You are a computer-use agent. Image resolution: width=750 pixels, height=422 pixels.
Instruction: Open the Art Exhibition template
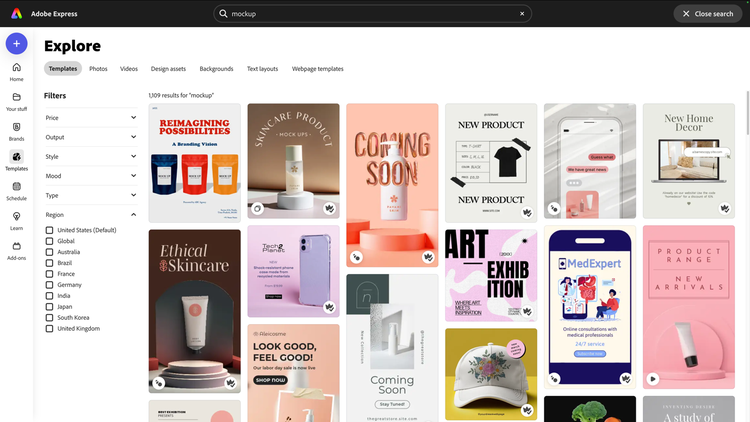coord(491,275)
